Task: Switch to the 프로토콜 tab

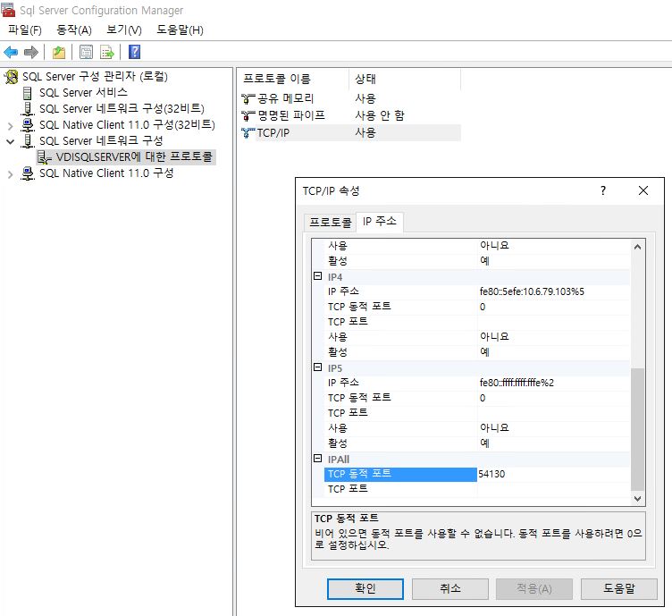Action: [x=330, y=222]
